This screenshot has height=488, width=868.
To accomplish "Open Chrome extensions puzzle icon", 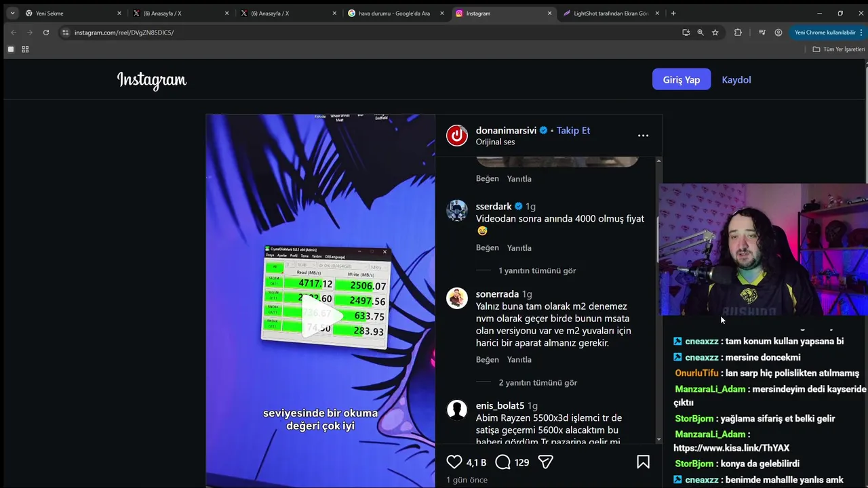I will point(738,33).
